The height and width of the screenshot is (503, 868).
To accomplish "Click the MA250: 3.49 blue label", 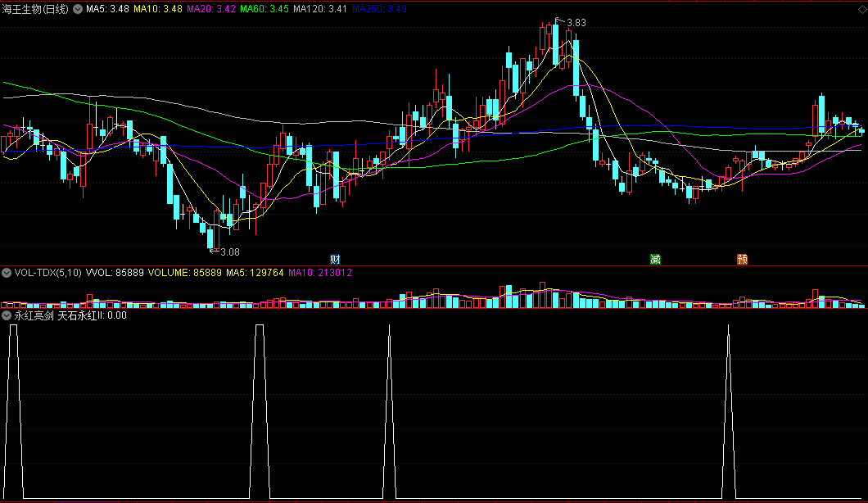I will (x=379, y=9).
